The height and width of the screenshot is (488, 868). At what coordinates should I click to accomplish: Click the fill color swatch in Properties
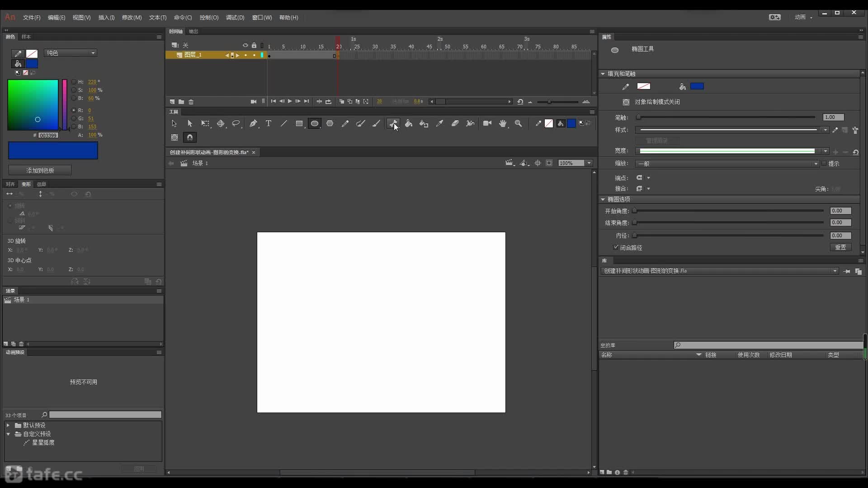tap(697, 86)
